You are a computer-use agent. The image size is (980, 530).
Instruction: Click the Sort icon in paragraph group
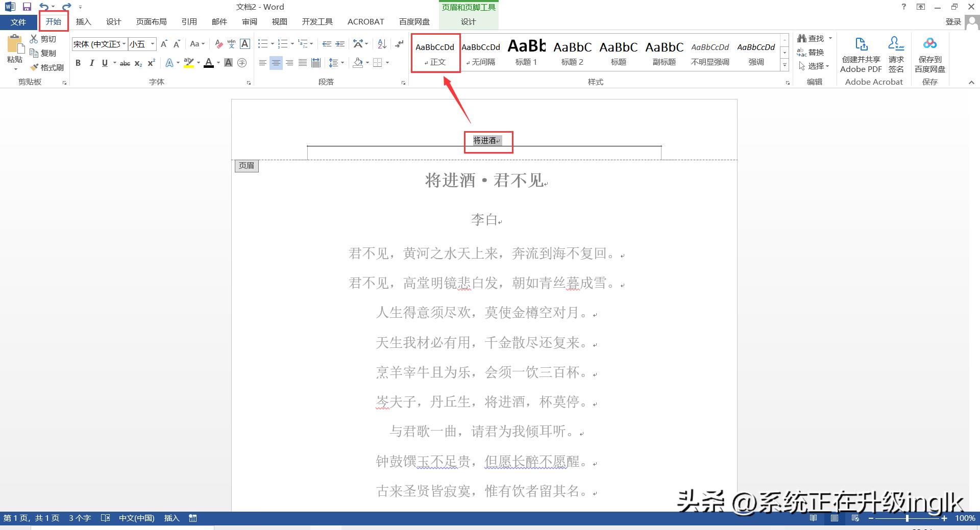(382, 44)
